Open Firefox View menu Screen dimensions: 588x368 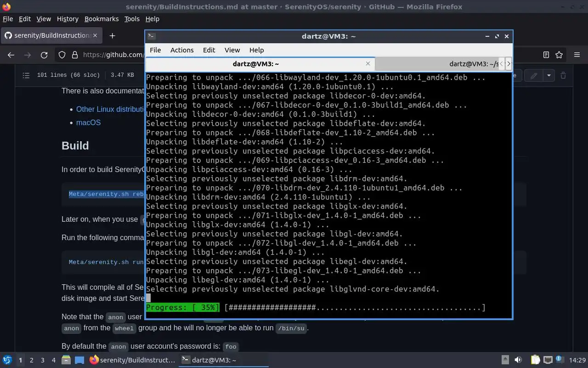pos(44,19)
